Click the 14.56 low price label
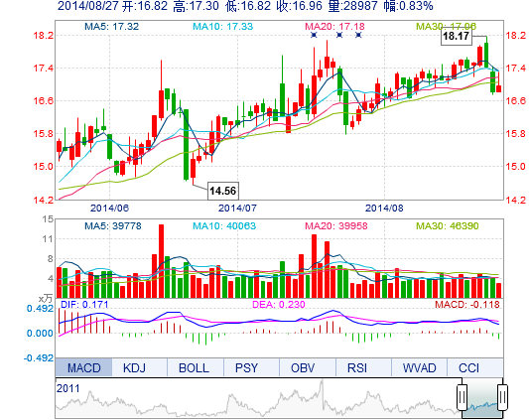The width and height of the screenshot is (529, 420). (223, 191)
